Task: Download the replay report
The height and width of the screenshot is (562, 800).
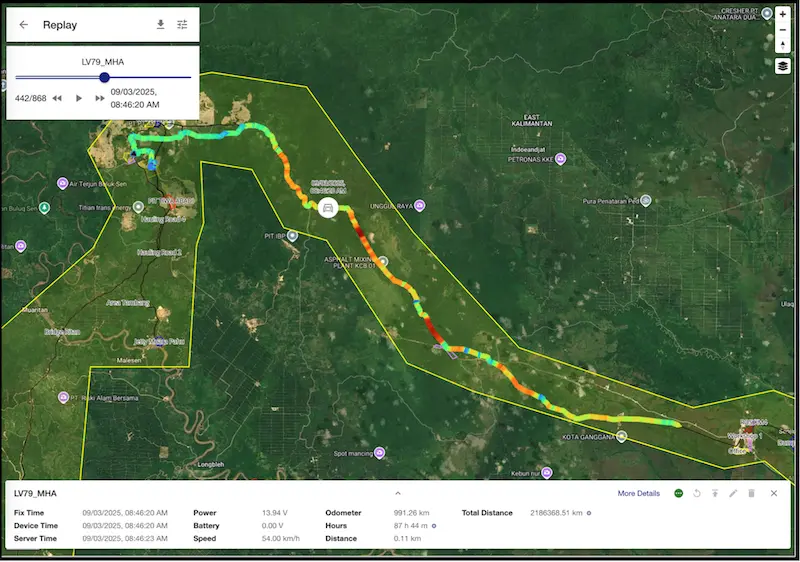Action: pyautogui.click(x=160, y=24)
